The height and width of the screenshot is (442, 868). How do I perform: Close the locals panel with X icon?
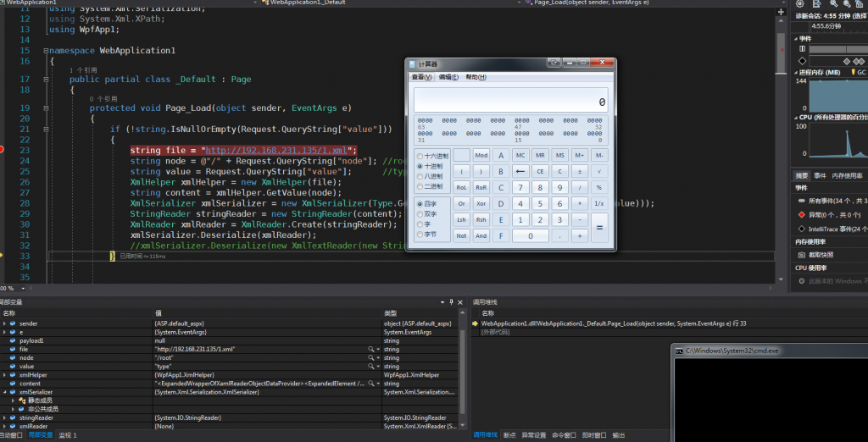pyautogui.click(x=460, y=302)
